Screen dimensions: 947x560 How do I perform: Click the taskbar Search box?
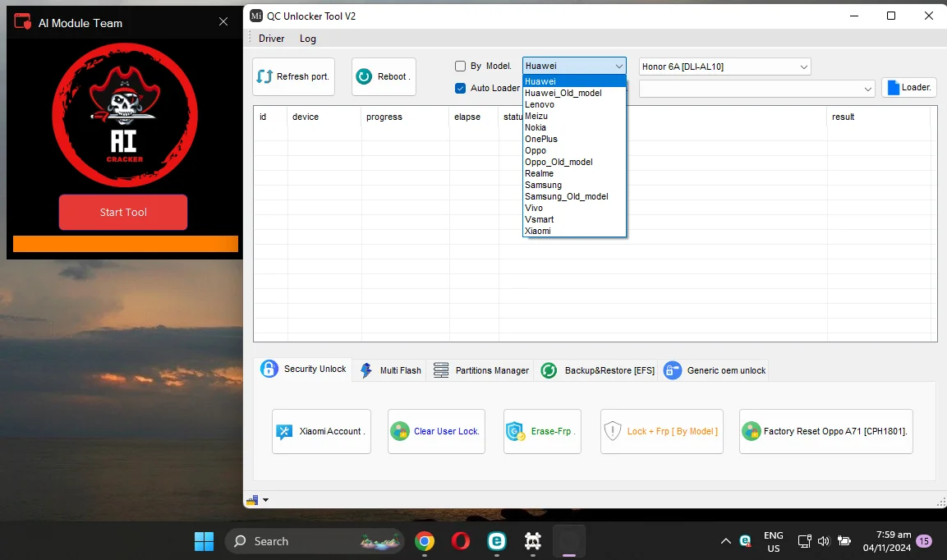coord(314,541)
